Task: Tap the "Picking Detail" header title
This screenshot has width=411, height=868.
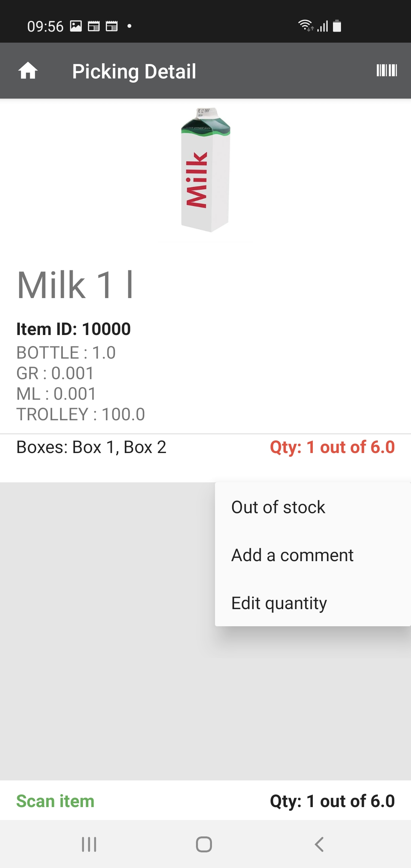Action: [134, 71]
